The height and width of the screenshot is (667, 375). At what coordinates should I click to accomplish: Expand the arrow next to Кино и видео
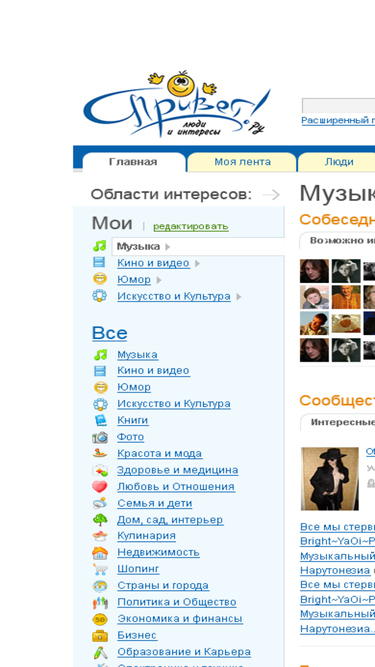(x=197, y=263)
